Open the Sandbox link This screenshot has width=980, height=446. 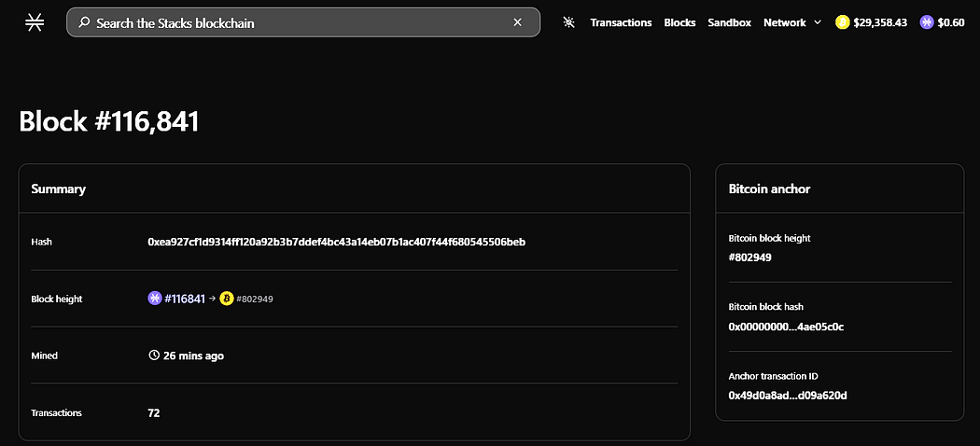(729, 22)
